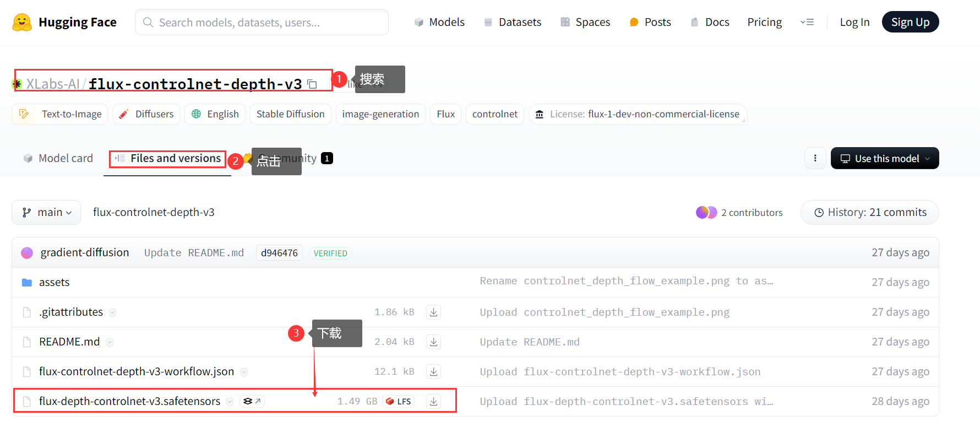This screenshot has height=443, width=980.
Task: Click the flux-controlnet-depth-v3 model title
Action: tap(195, 84)
